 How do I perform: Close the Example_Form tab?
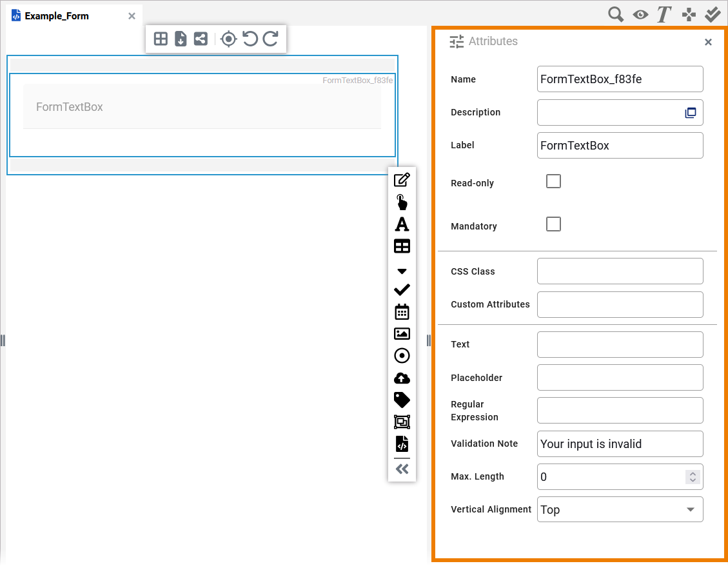[132, 16]
